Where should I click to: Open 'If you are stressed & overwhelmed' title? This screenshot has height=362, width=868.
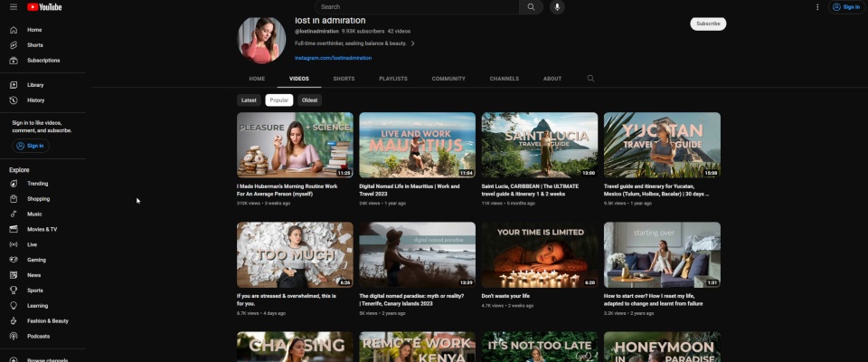287,300
